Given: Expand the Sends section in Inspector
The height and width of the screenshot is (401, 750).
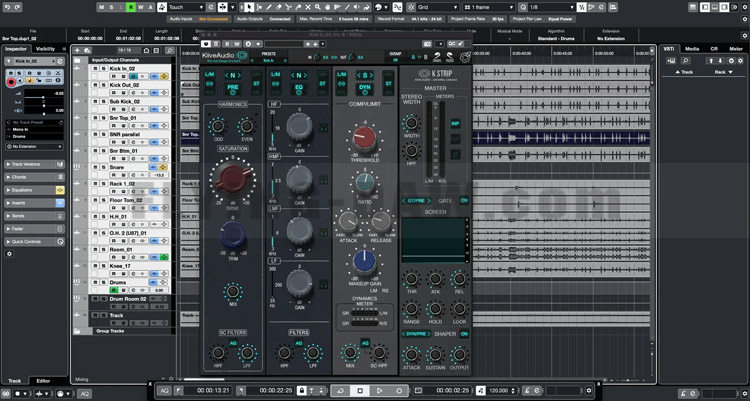Looking at the screenshot, I should coord(33,216).
